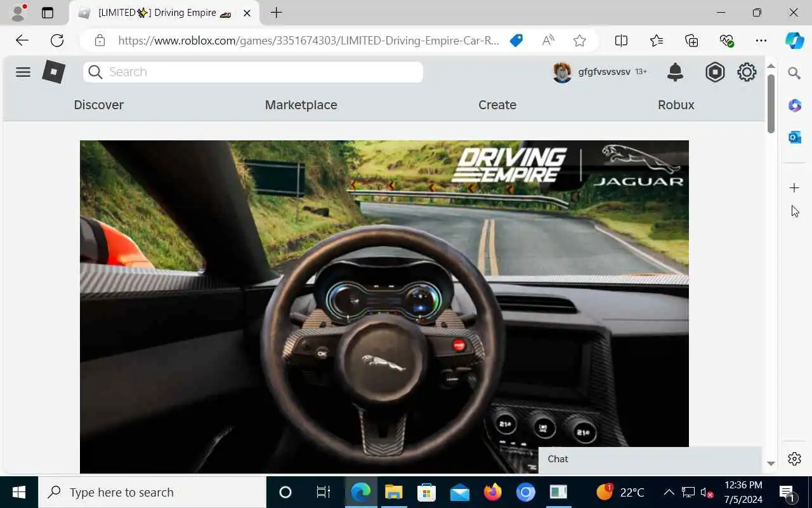Open Edge sidebar settings gear
This screenshot has height=508, width=812.
[794, 458]
